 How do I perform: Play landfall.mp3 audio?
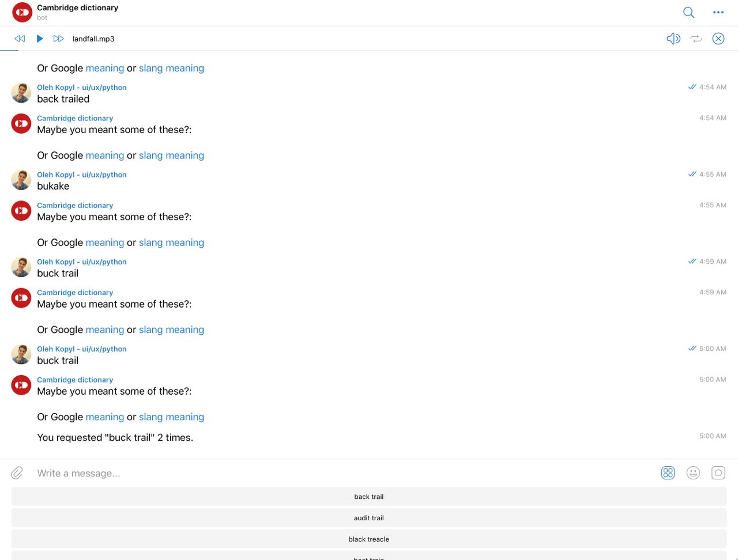[x=40, y=39]
